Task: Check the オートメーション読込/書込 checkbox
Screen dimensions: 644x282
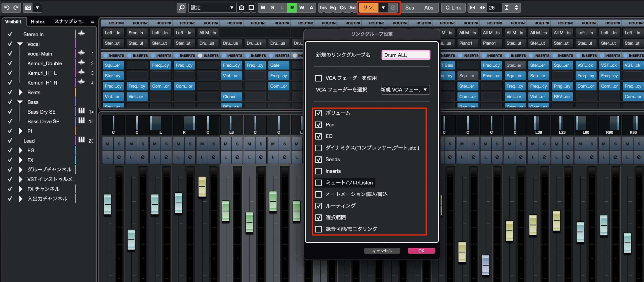Action: (x=318, y=194)
